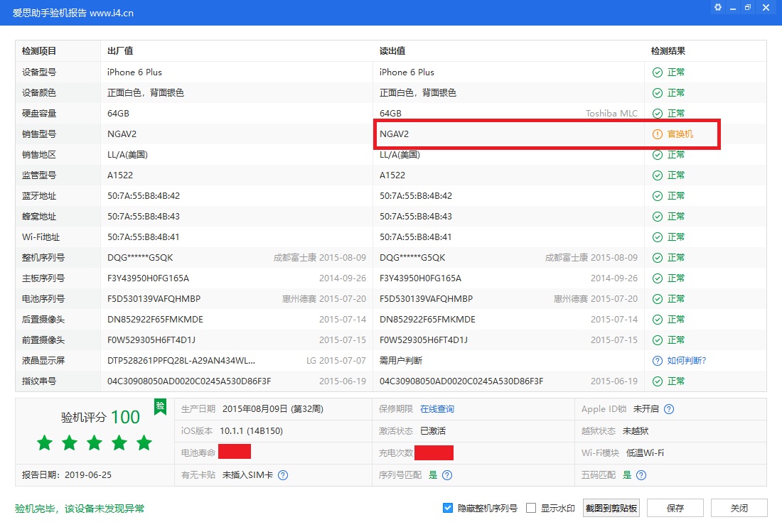The width and height of the screenshot is (782, 532).
Task: Click the 官换机 result label
Action: pos(680,134)
